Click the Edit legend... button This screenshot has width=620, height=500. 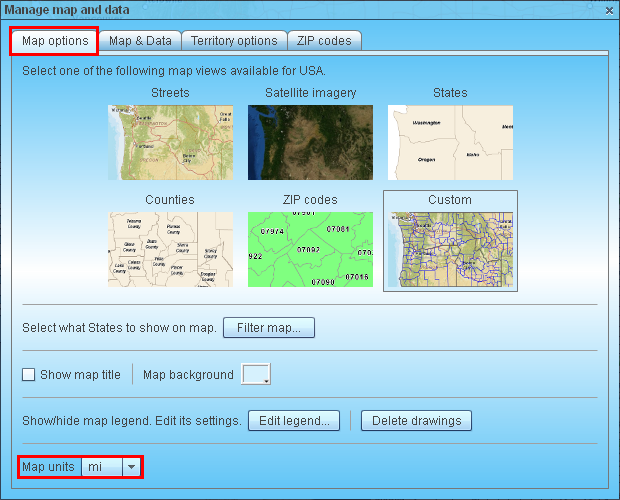294,421
